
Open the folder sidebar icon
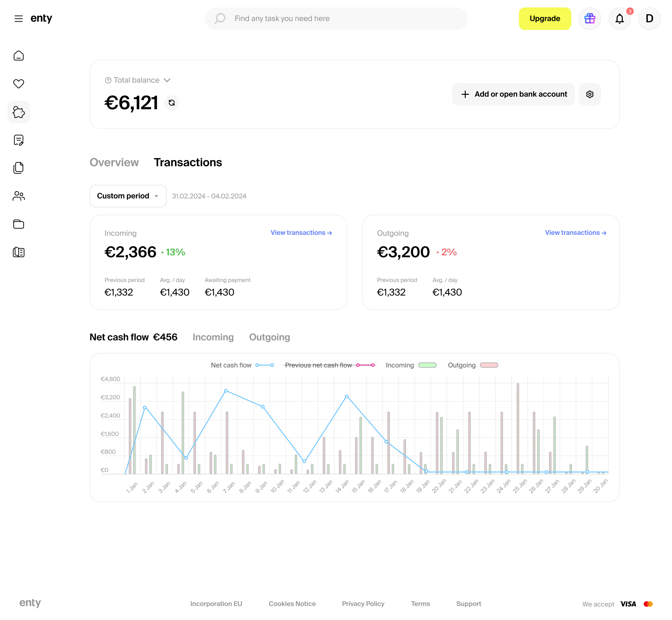pos(19,224)
